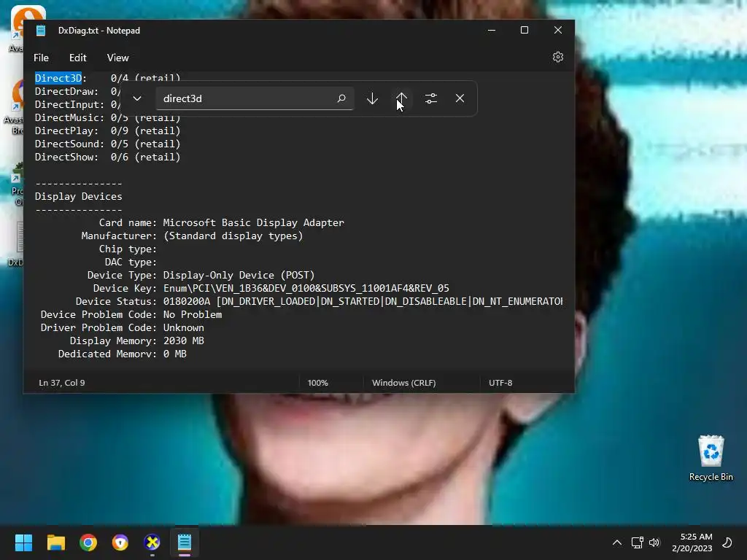Click Display Memory 2030 MB value
This screenshot has height=560, width=747.
[x=183, y=341]
